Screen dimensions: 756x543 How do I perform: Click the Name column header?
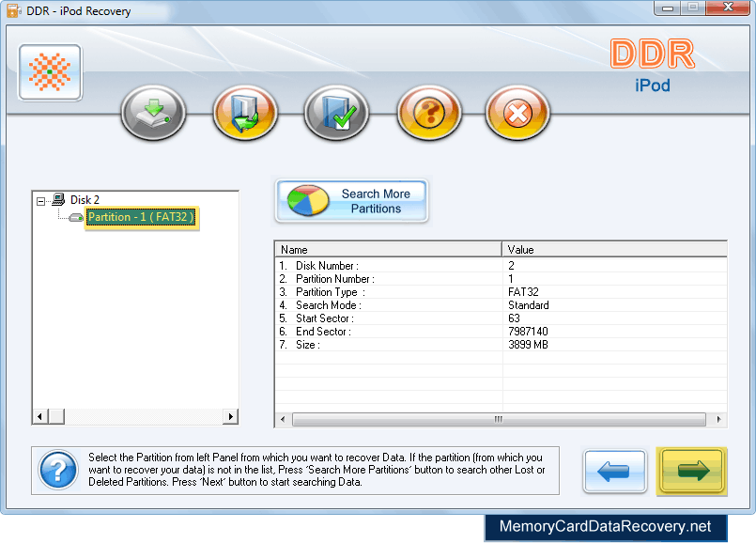[x=388, y=250]
